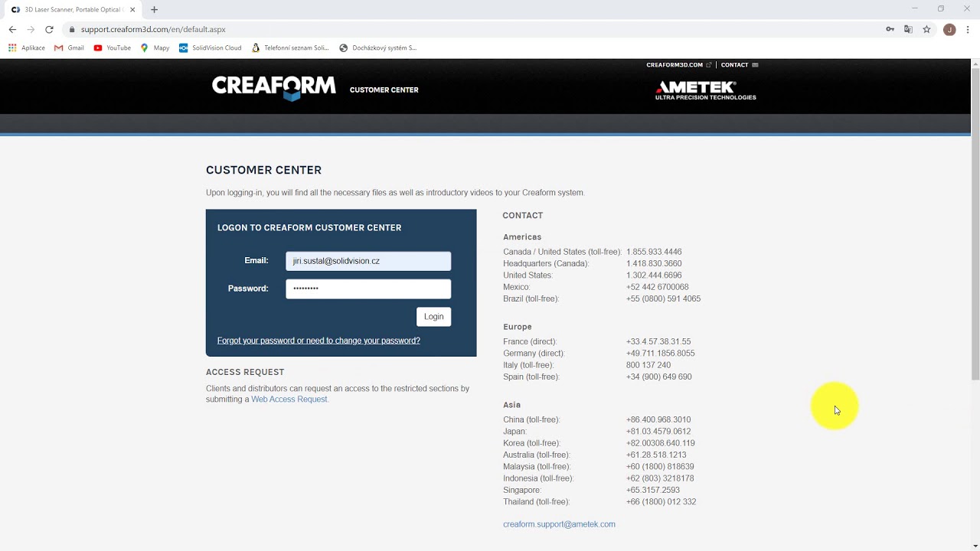Open the Gmail bookmark
The width and height of the screenshot is (980, 551).
click(x=69, y=47)
